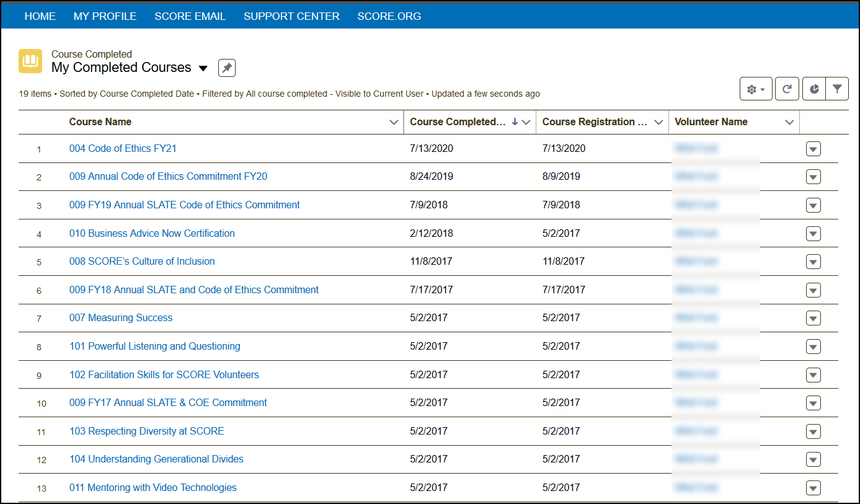
Task: Open the filters panel funnel icon
Action: [837, 89]
